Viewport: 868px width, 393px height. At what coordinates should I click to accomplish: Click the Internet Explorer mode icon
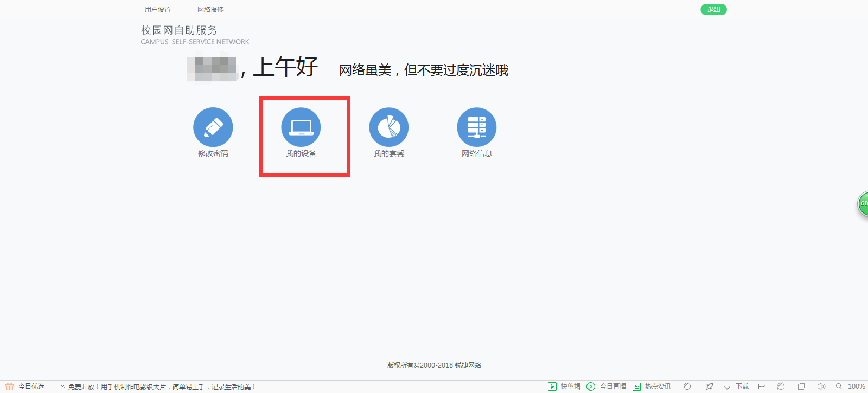tap(781, 386)
